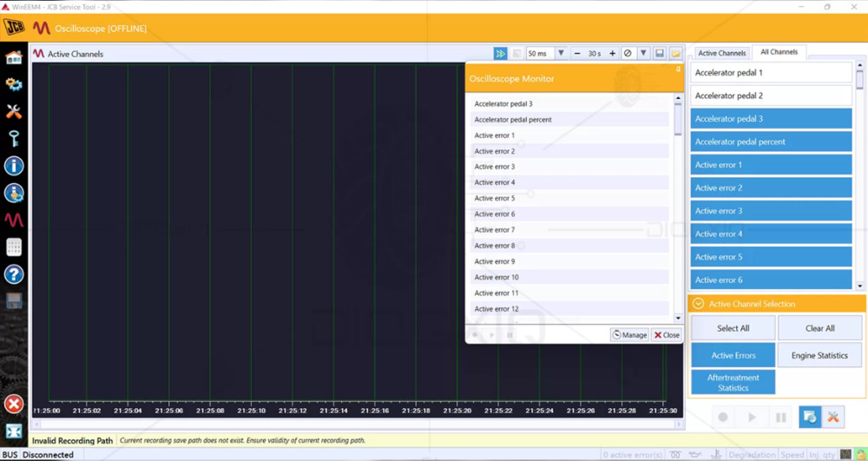Screen dimensions: 868x461
Task: Click the blue information icon in sidebar
Action: [14, 166]
